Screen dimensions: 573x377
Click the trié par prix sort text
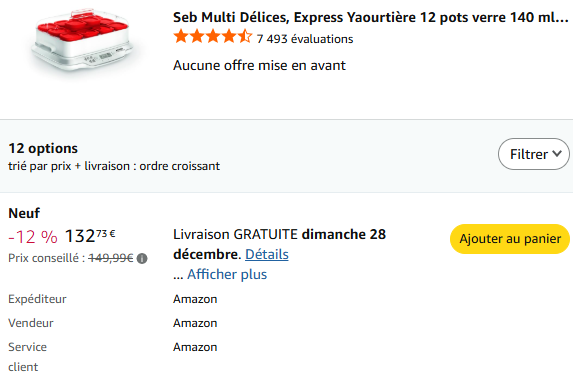114,166
